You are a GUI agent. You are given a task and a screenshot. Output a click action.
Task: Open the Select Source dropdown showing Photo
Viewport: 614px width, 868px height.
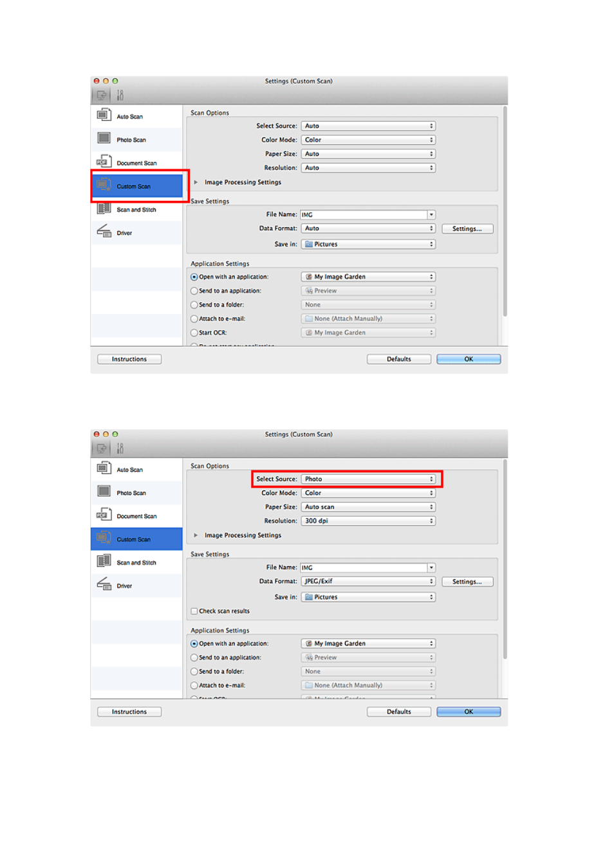(x=368, y=479)
